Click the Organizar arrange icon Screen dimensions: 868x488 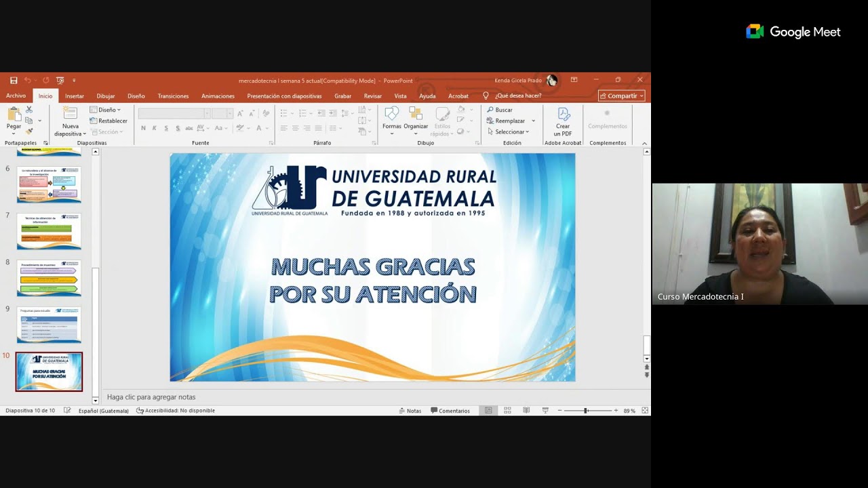[416, 114]
